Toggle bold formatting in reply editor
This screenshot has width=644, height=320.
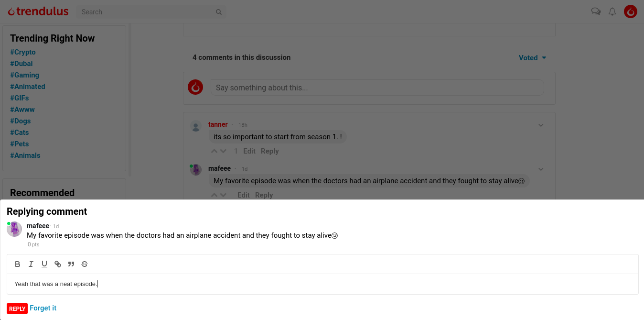click(x=18, y=264)
